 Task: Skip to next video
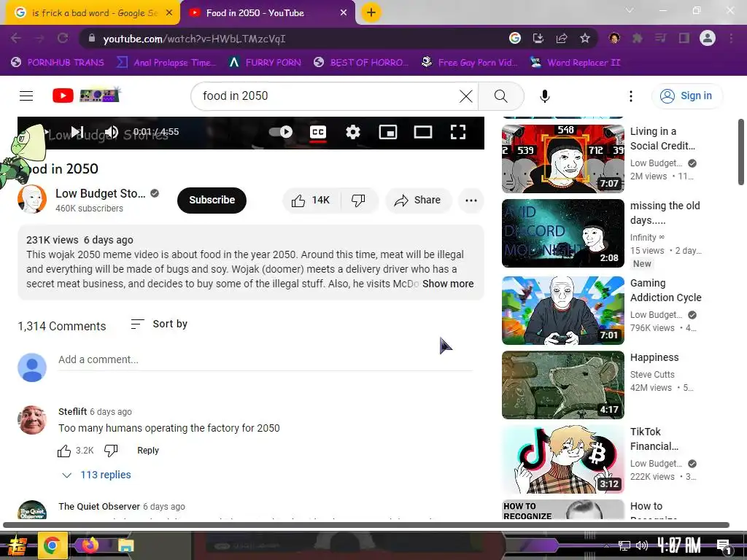point(77,132)
